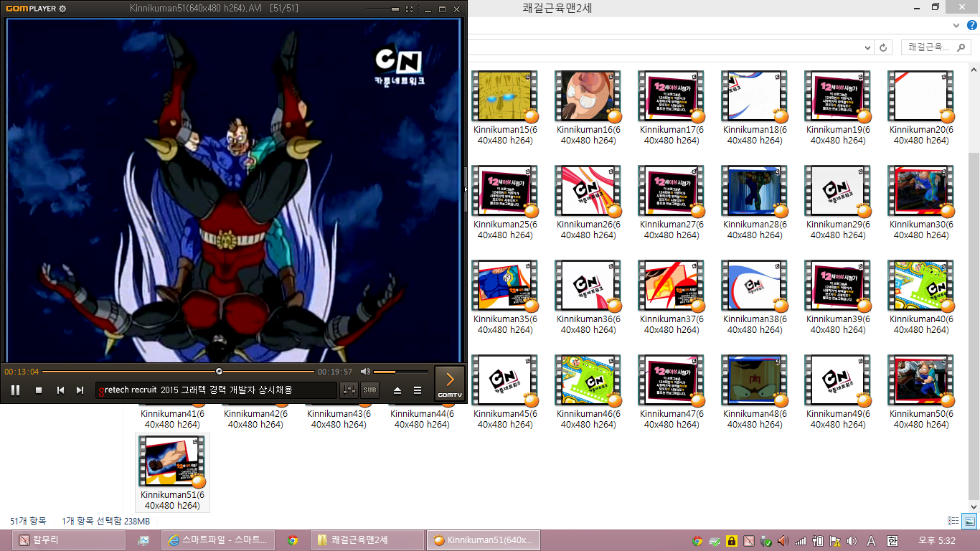Pause playback in GOM Player

point(15,390)
